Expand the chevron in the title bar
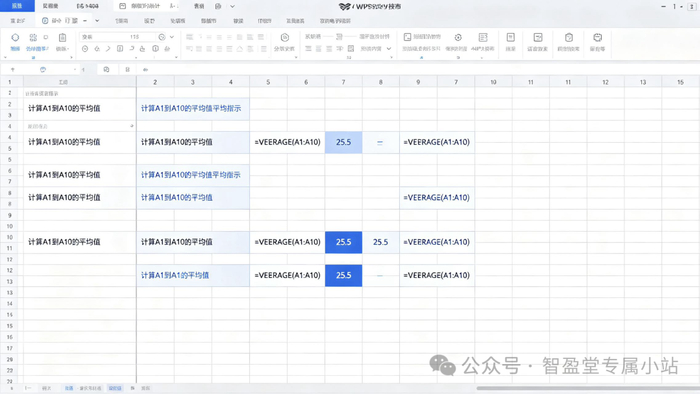 pos(232,6)
